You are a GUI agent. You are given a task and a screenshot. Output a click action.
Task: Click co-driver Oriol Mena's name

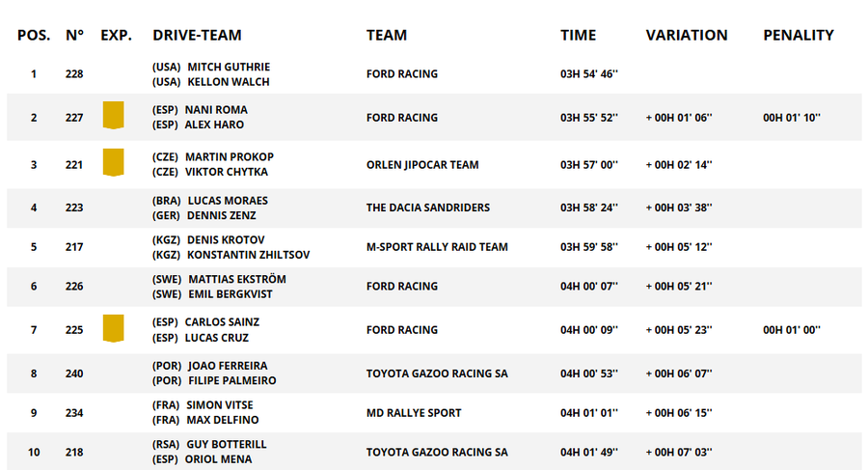[219, 459]
